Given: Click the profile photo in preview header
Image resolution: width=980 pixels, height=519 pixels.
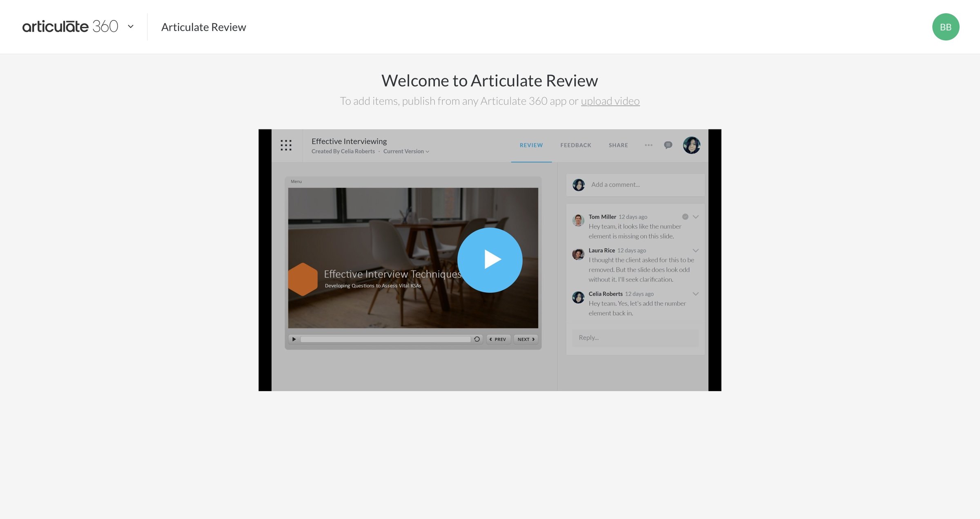Looking at the screenshot, I should [x=692, y=145].
